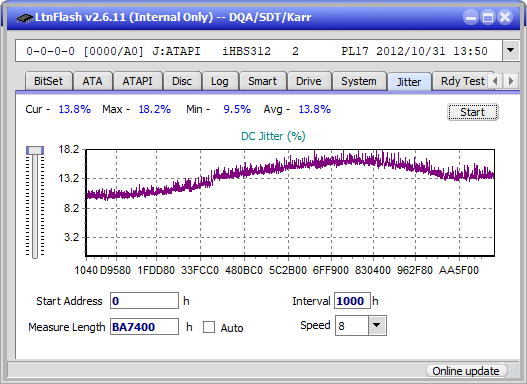Screen dimensions: 527x384
Task: Open the drive selection dropdown arrow
Action: click(x=511, y=51)
